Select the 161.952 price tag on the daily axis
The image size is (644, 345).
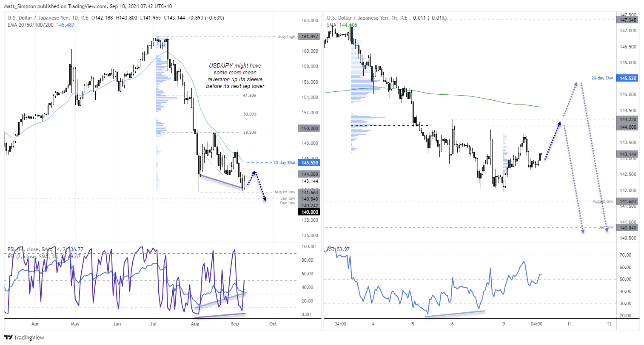tap(310, 37)
